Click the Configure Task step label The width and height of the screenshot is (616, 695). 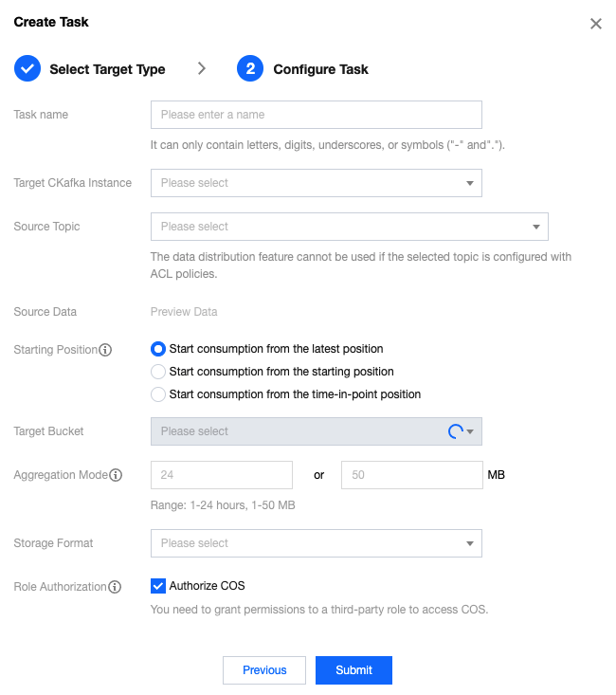pyautogui.click(x=321, y=69)
